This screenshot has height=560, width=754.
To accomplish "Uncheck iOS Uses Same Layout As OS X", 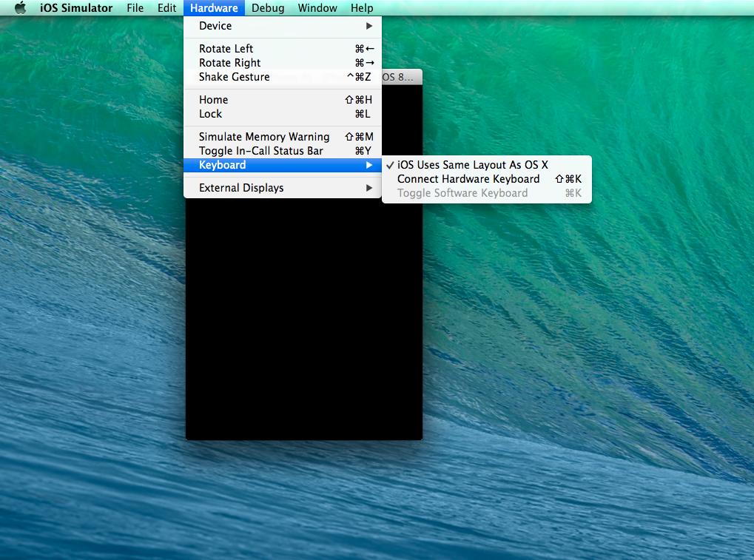I will [x=487, y=165].
